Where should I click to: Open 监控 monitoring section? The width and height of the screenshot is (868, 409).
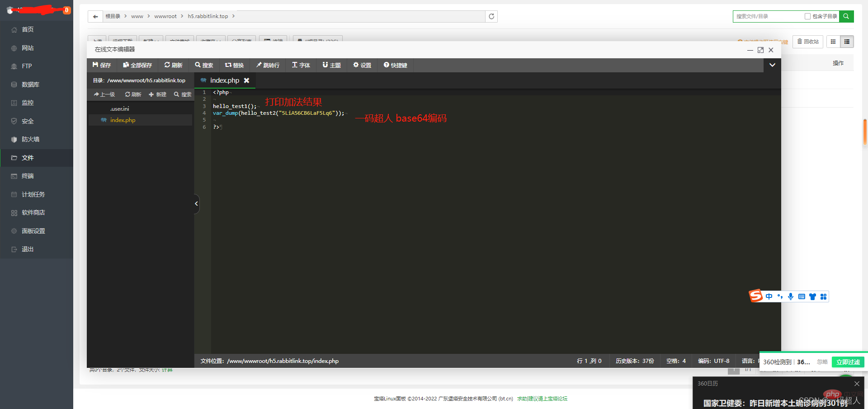tap(28, 103)
